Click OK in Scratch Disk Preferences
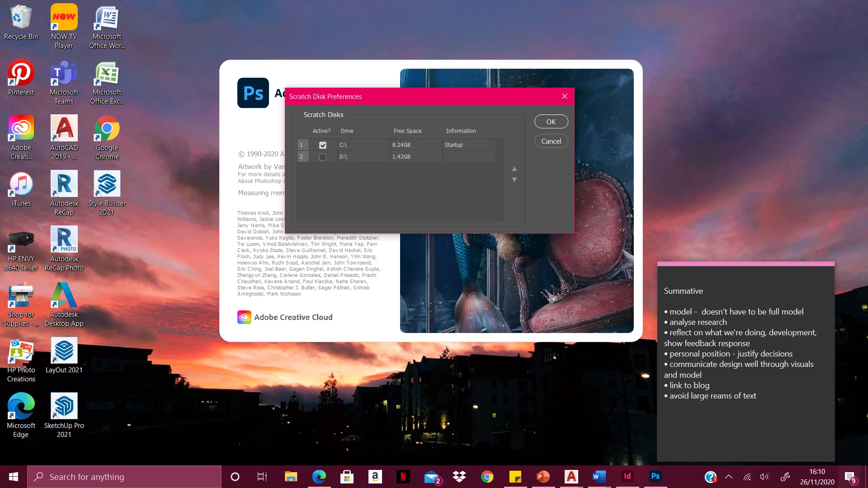 tap(551, 122)
